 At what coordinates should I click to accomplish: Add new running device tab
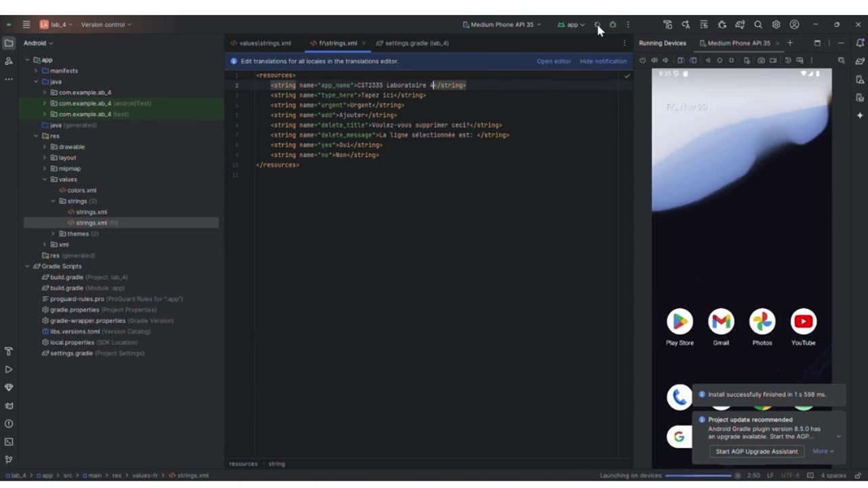click(789, 43)
